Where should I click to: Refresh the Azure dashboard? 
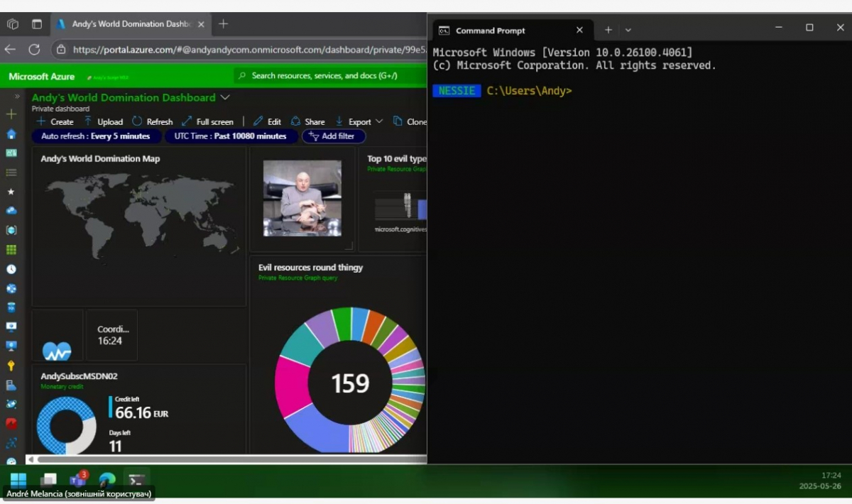click(152, 121)
